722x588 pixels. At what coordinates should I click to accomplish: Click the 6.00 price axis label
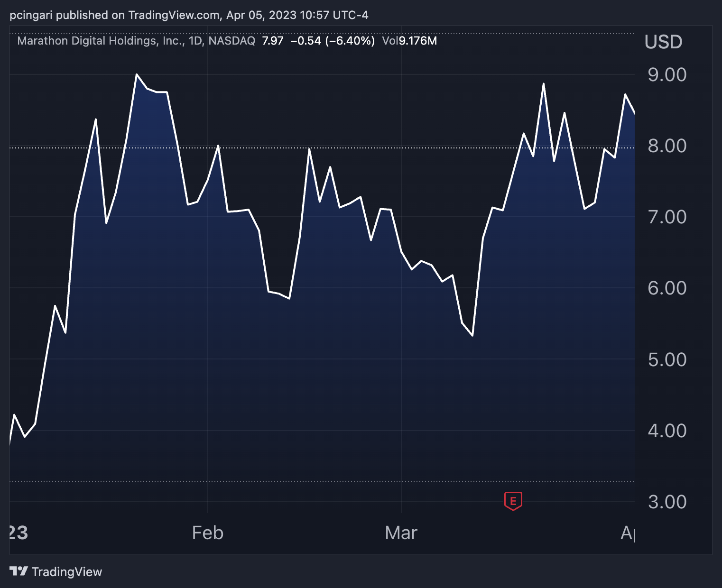click(667, 288)
